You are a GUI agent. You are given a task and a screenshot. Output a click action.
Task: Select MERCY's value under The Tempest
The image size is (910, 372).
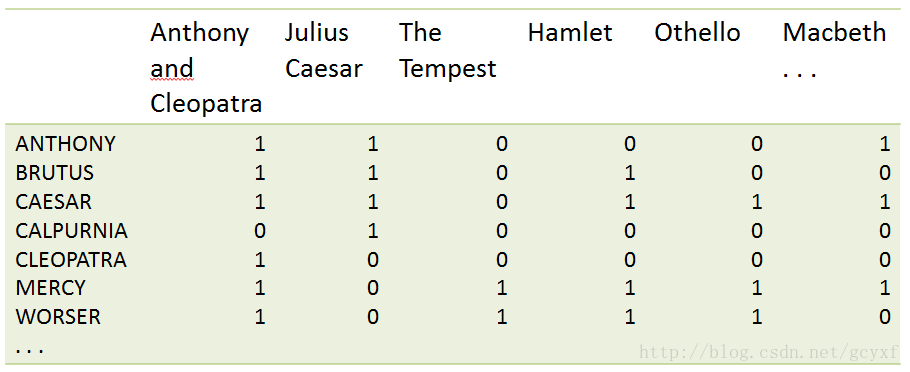tap(502, 288)
